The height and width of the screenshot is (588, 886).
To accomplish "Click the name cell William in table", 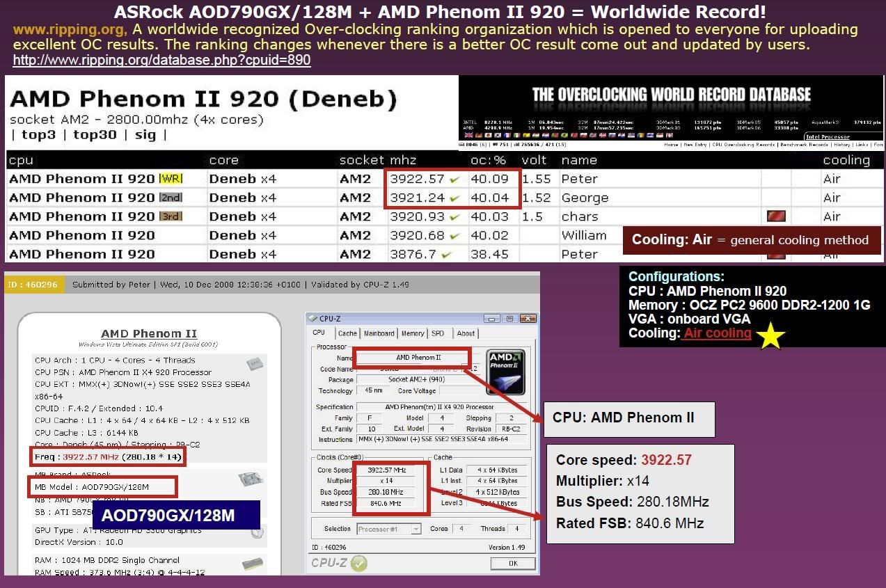I will [x=584, y=236].
